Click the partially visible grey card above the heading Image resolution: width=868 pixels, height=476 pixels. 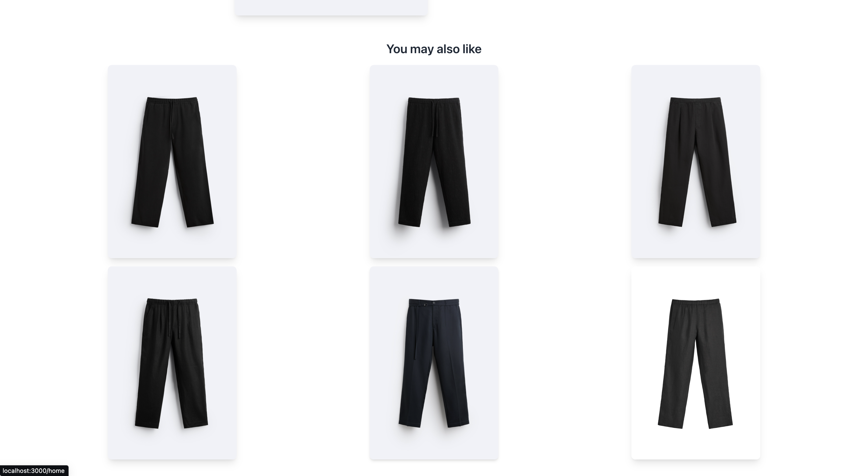click(x=331, y=7)
